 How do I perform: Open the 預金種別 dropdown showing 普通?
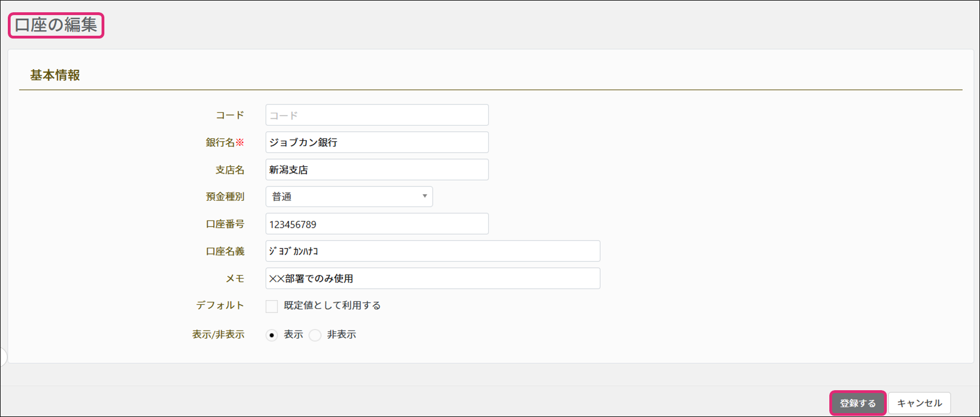tap(349, 196)
